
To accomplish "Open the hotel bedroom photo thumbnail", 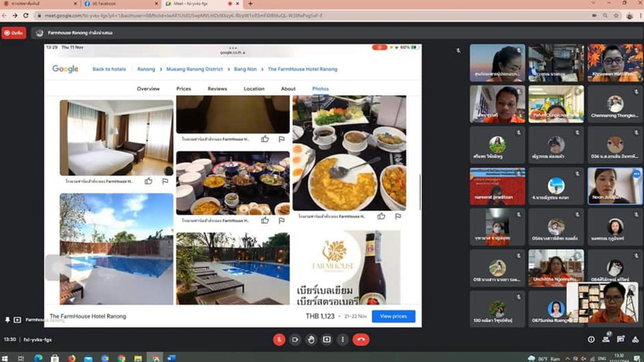I will pos(116,138).
